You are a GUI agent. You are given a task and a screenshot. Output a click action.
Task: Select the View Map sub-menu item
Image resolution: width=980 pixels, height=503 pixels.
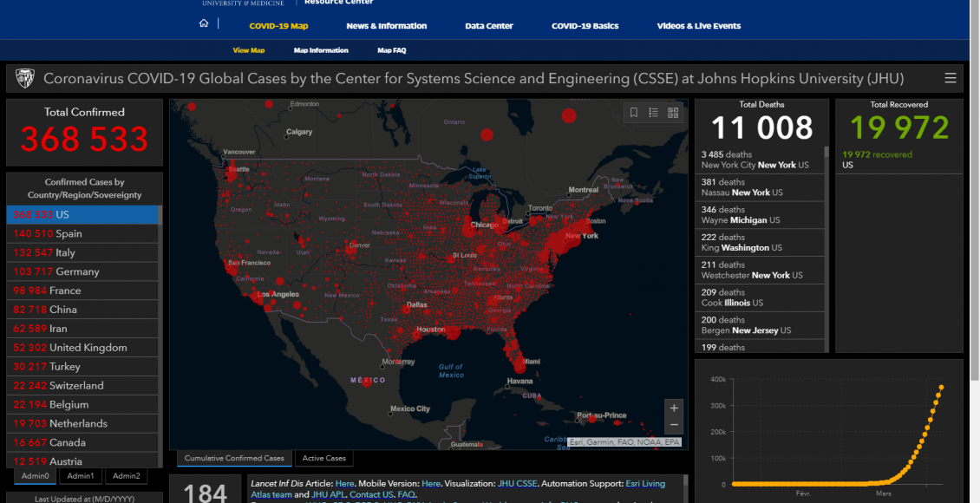[x=249, y=50]
